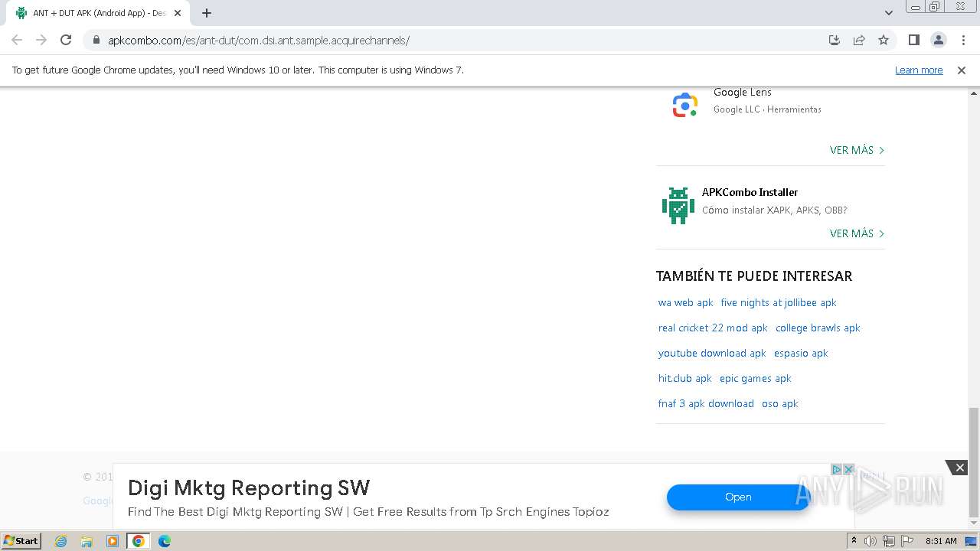The width and height of the screenshot is (980, 551).
Task: Open Chrome side panel
Action: pos(913,40)
